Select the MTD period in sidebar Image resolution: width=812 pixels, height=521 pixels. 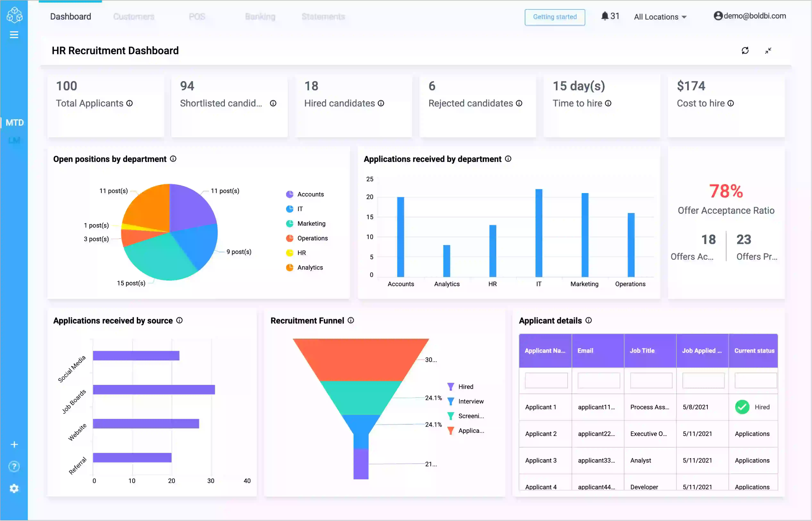[x=15, y=123]
